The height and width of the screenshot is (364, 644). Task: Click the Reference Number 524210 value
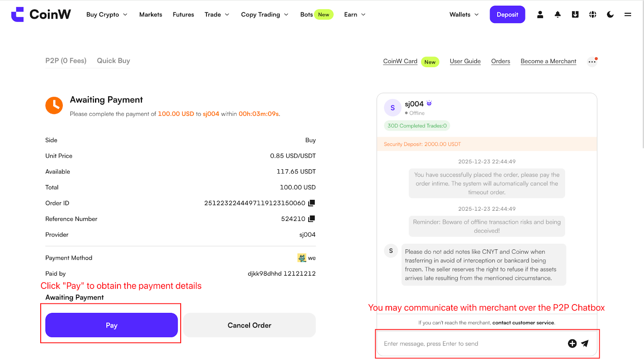[293, 219]
